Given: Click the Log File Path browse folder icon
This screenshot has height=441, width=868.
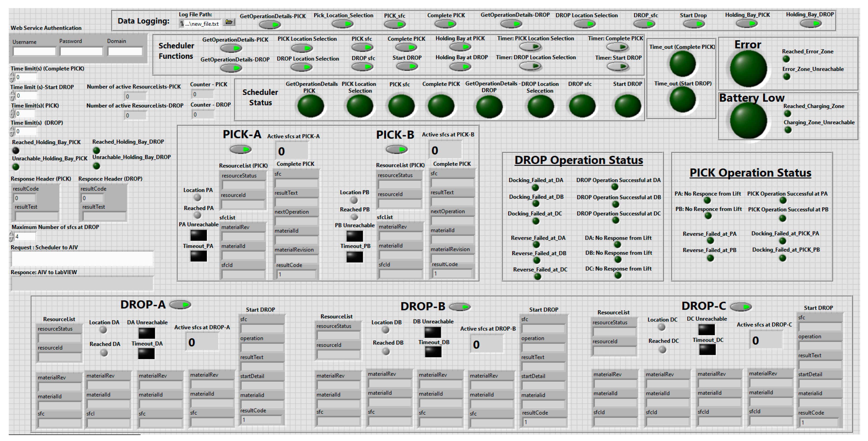Looking at the screenshot, I should tap(229, 22).
